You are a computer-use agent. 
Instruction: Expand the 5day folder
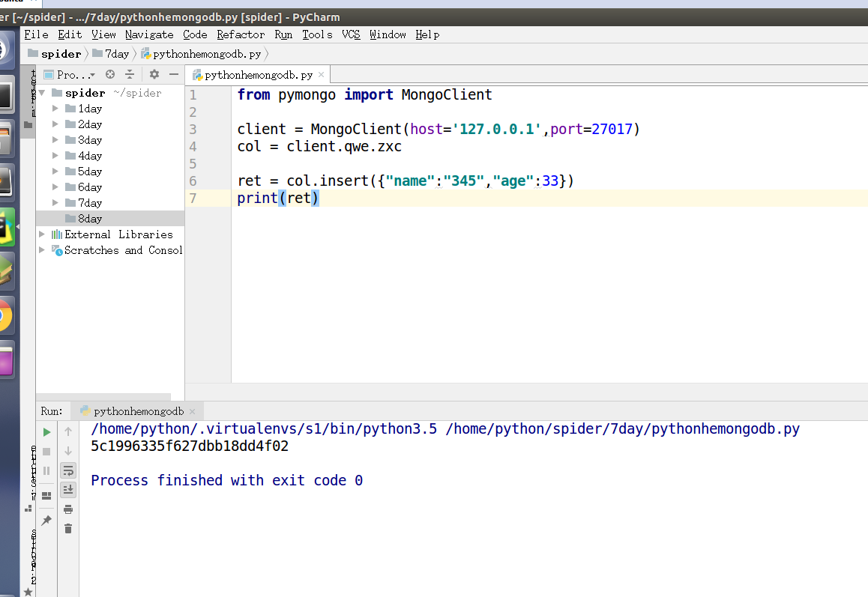(55, 171)
